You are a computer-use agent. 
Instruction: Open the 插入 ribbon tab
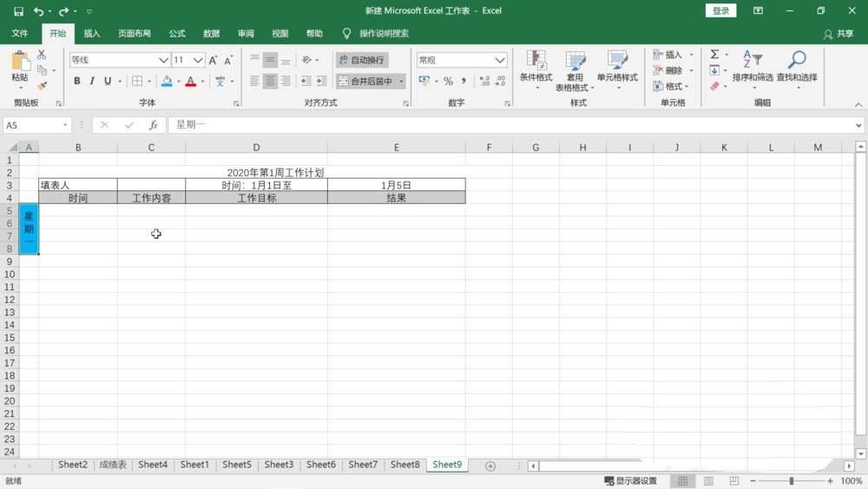click(92, 33)
